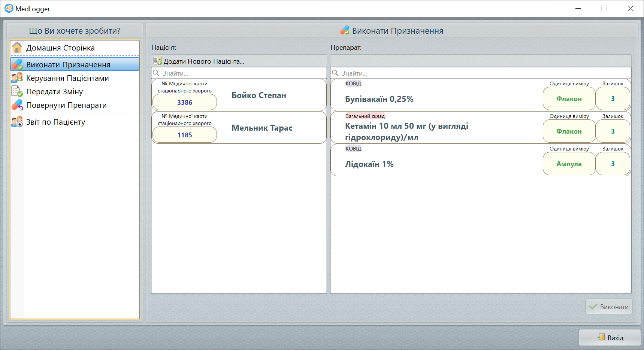Viewport: 644px width, 350px height.
Task: Click the pill icon beside Виконати Призначення in sidebar
Action: point(17,64)
